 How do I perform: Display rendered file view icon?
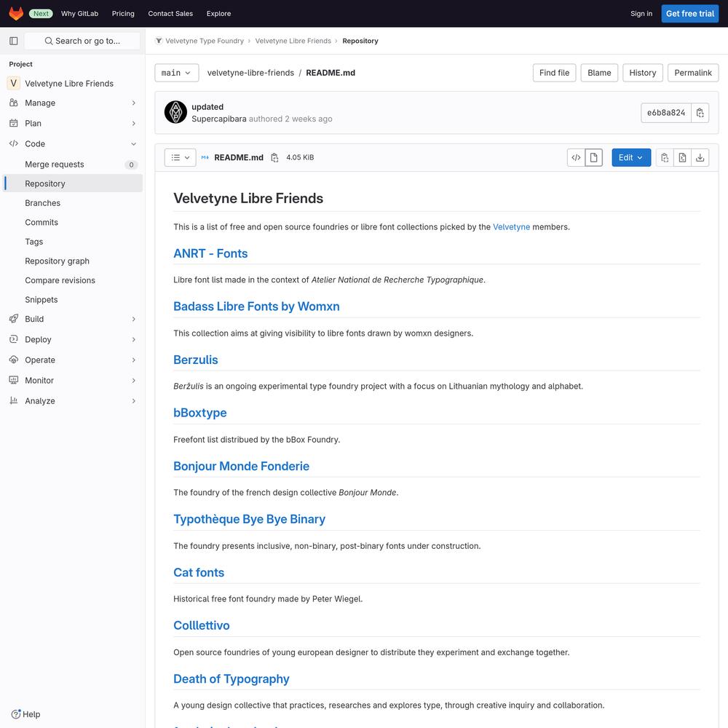[593, 158]
